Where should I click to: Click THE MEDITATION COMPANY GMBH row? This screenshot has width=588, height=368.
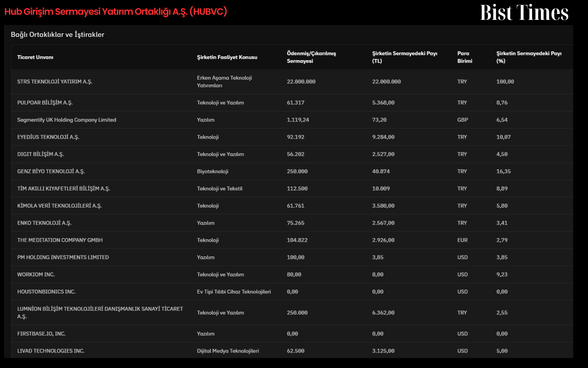(292, 240)
